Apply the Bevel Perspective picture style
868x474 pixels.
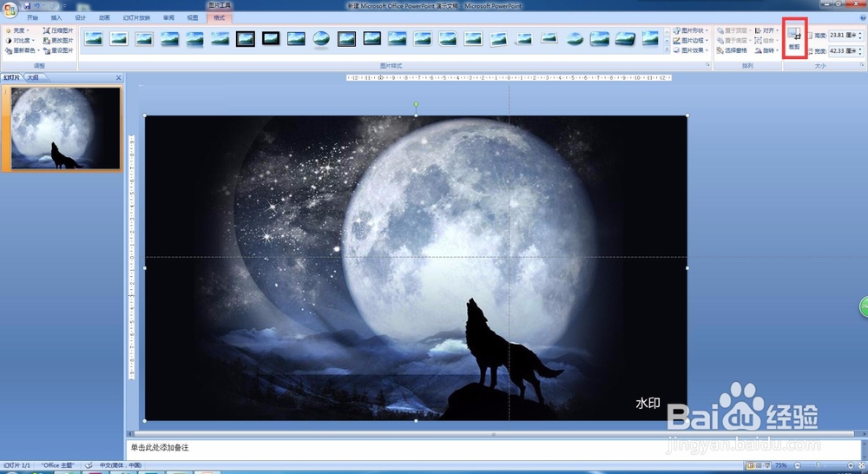click(x=625, y=38)
